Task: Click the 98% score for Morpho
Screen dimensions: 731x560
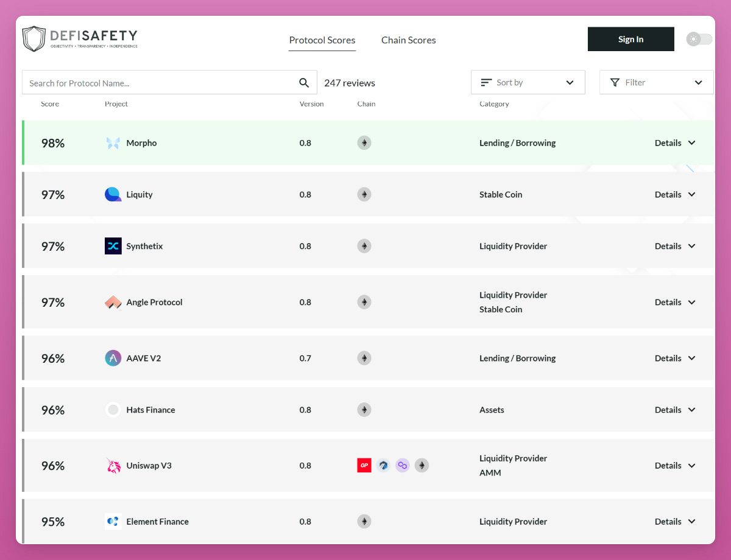Action: tap(53, 143)
